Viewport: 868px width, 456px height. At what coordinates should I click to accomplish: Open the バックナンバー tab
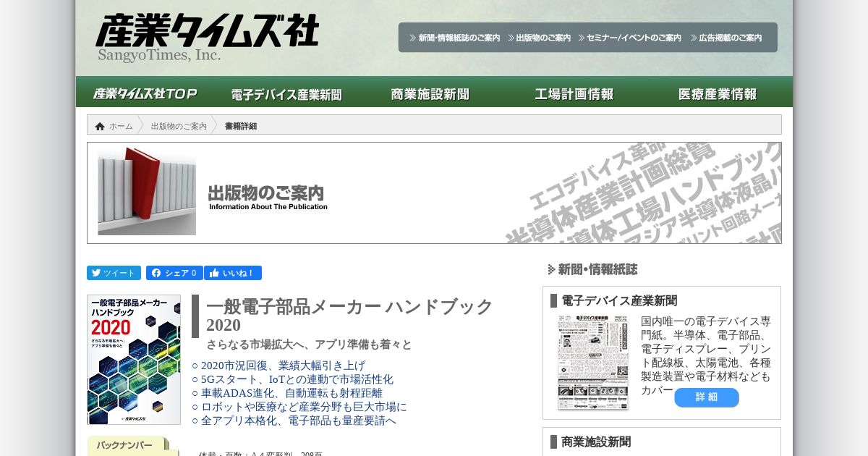[x=129, y=446]
